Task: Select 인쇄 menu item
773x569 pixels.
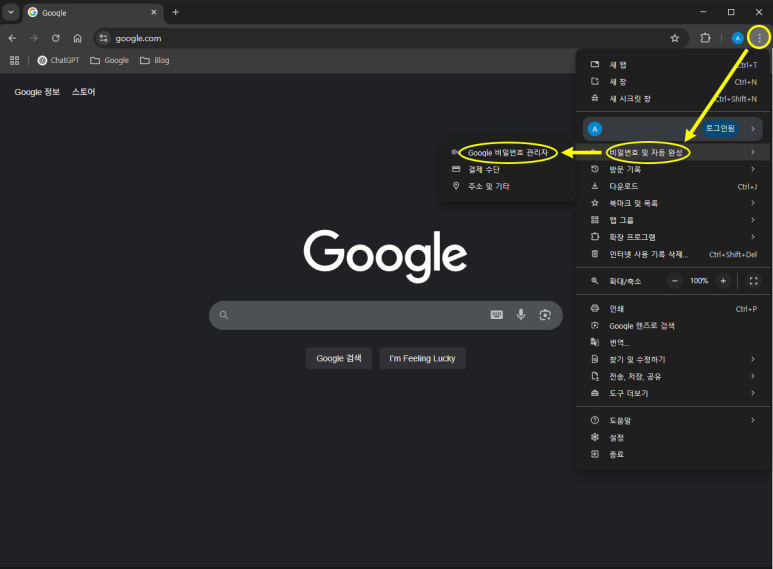Action: tap(672, 309)
